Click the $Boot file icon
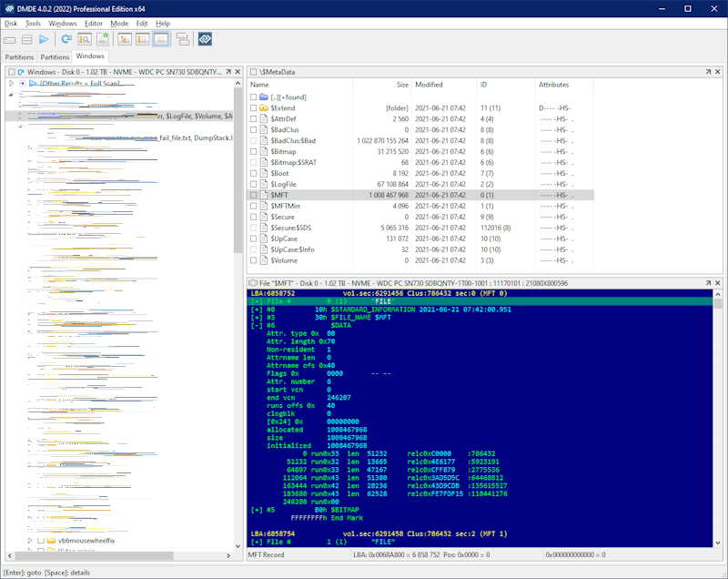This screenshot has height=579, width=728. pos(263,173)
